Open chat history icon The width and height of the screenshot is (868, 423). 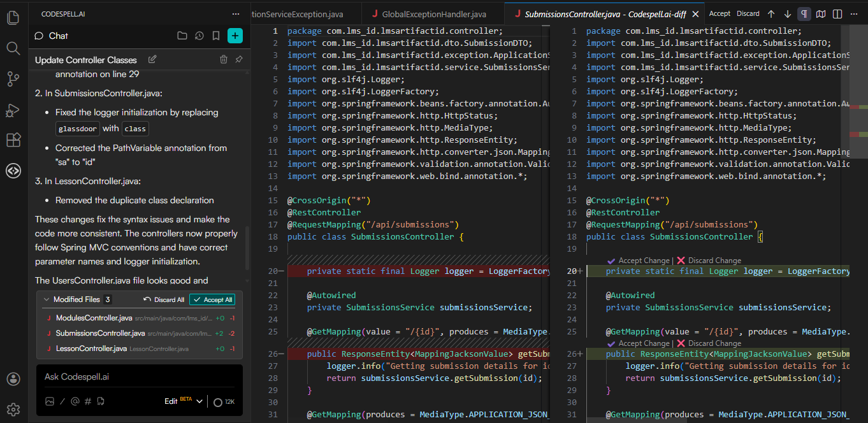[199, 36]
